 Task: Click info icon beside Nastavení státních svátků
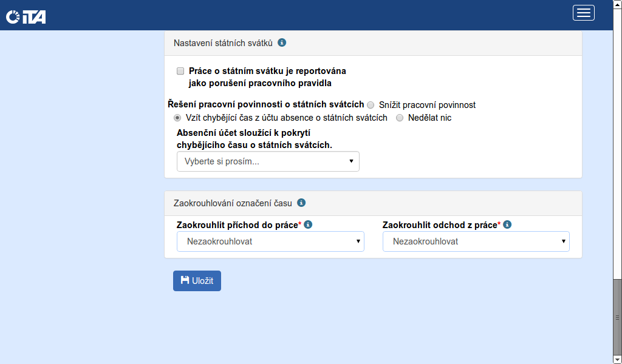pos(282,42)
